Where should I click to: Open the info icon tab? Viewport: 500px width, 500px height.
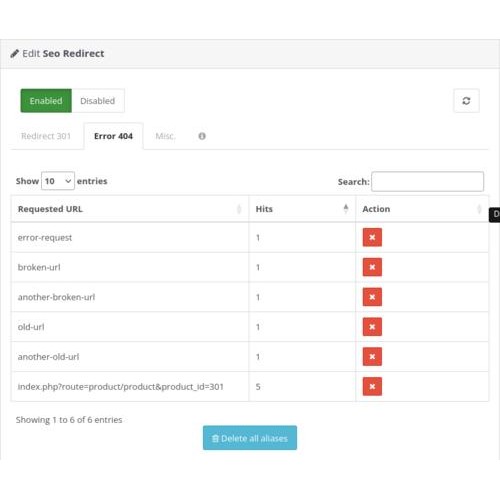coord(202,136)
